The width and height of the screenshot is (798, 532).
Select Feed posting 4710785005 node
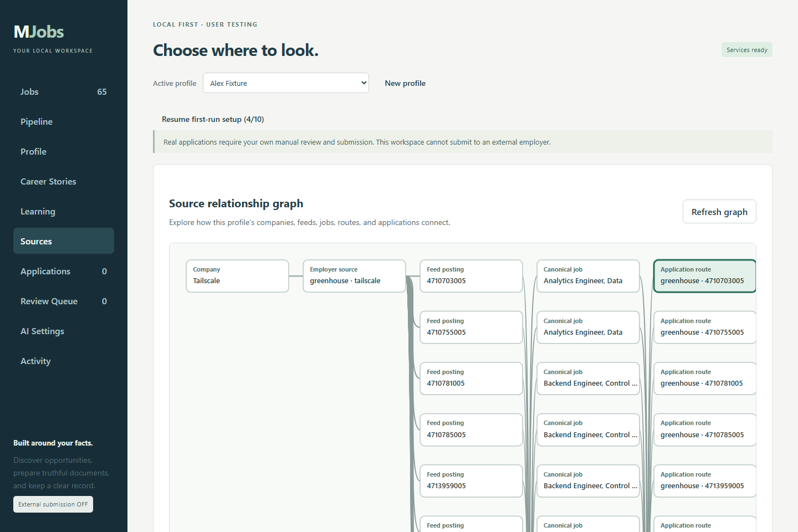tap(471, 429)
